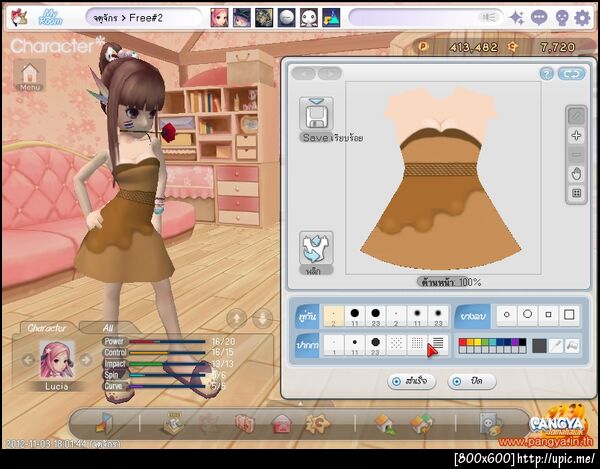Image resolution: width=600 pixels, height=469 pixels.
Task: Click the undo left arrow in editor
Action: 304,73
